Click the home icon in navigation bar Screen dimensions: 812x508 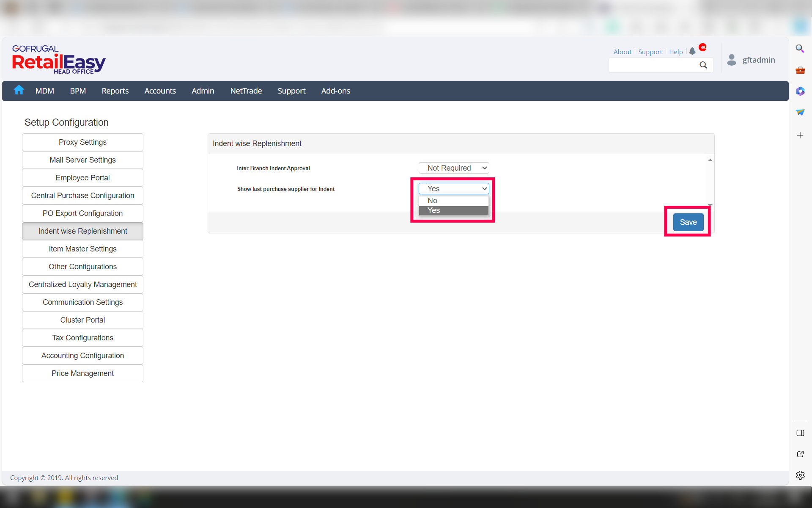pyautogui.click(x=19, y=90)
